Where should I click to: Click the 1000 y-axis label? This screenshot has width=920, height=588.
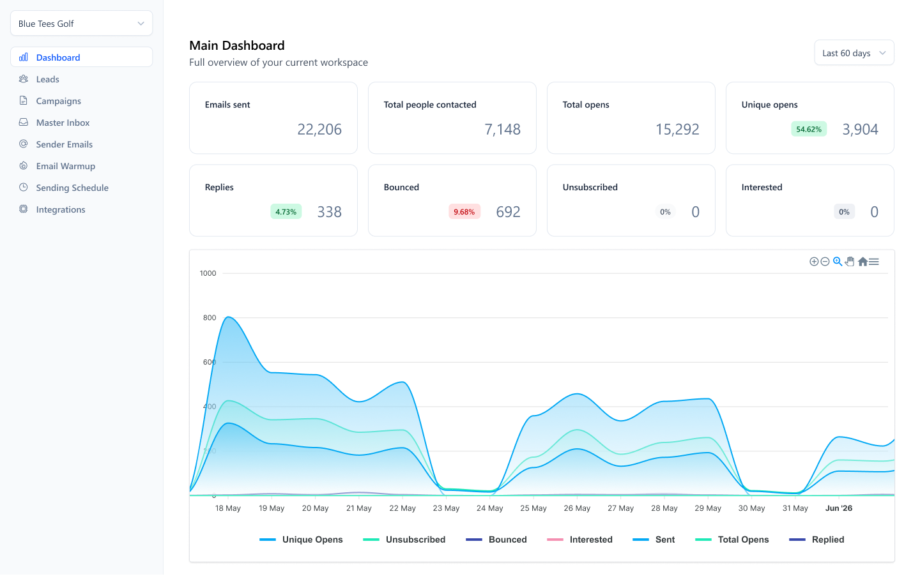tap(208, 273)
